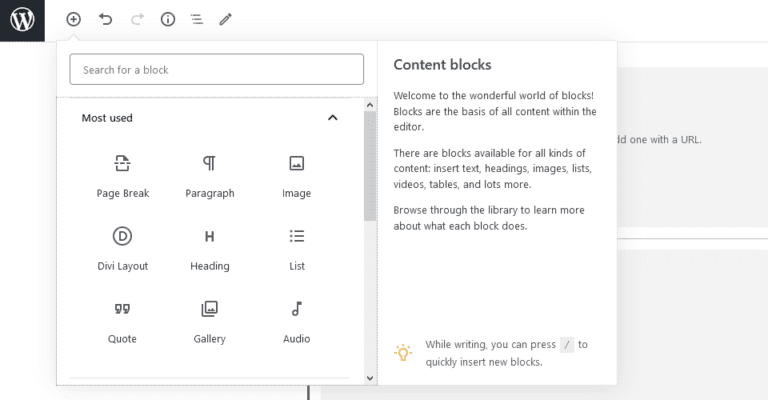Image resolution: width=768 pixels, height=400 pixels.
Task: Open the Add block inserter
Action: 73,19
